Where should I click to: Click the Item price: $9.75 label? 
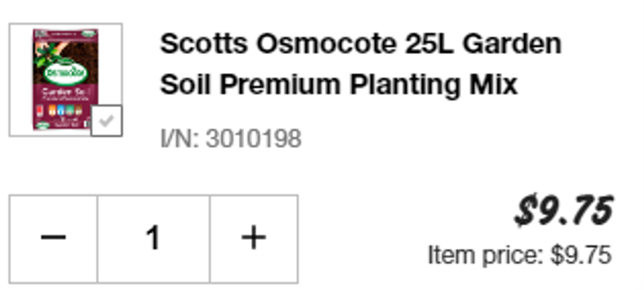pyautogui.click(x=519, y=255)
